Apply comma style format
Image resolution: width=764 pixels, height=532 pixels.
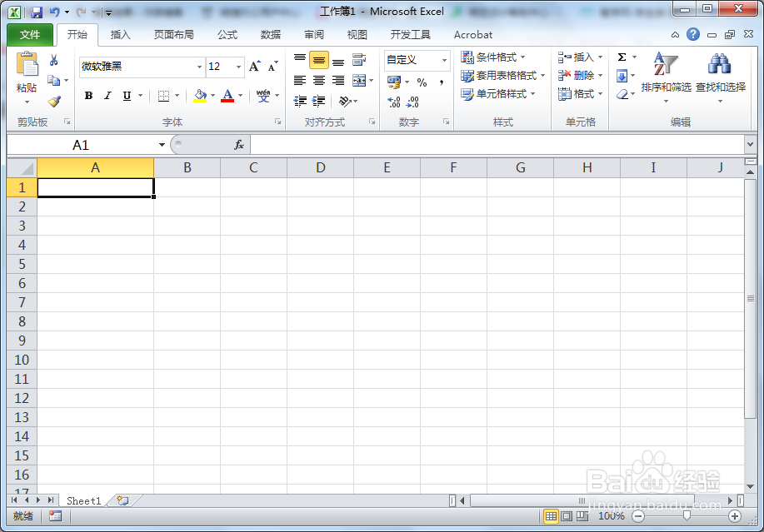click(x=441, y=82)
